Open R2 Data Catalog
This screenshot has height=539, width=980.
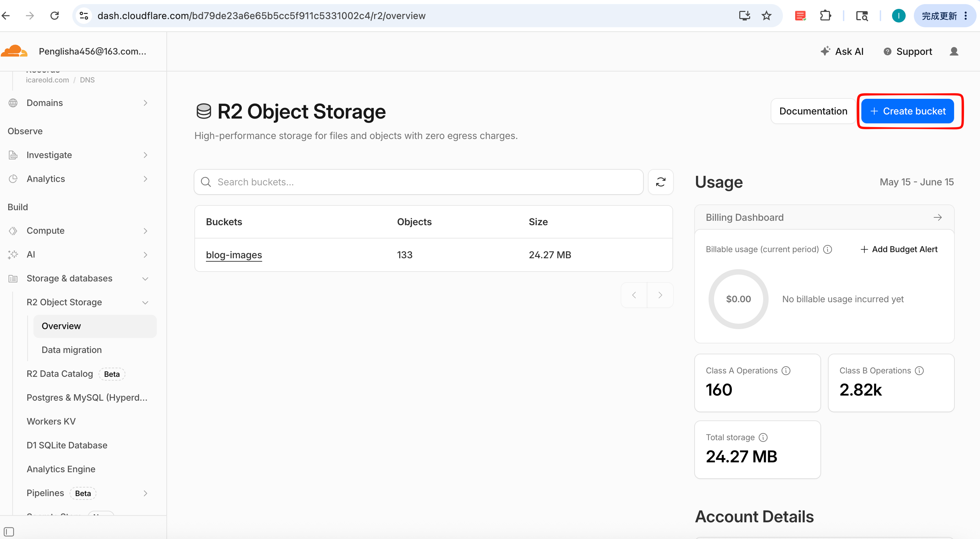(x=60, y=374)
